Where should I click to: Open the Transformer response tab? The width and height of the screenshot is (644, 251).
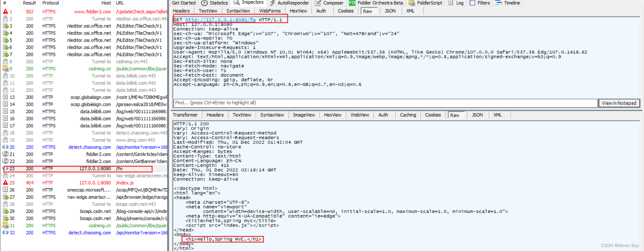tap(185, 115)
